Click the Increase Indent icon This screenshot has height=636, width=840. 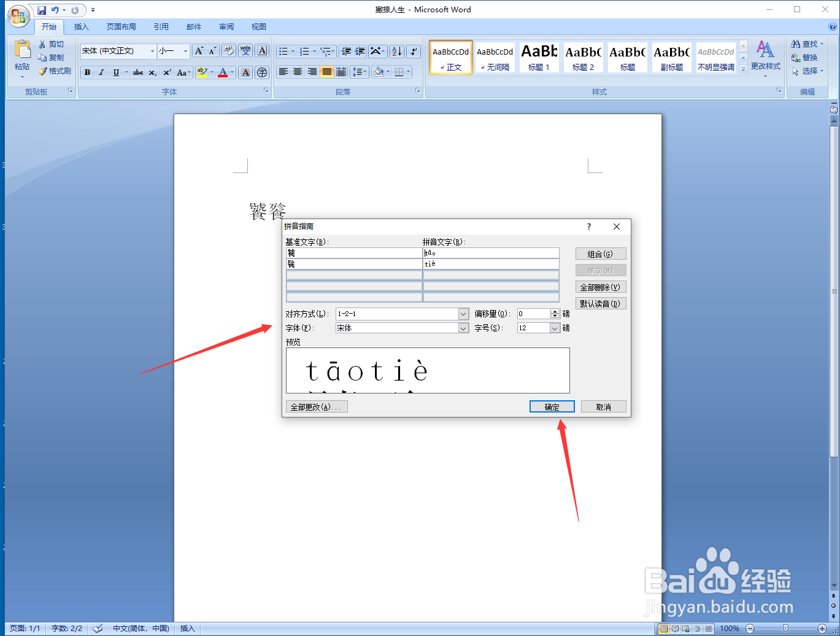360,52
